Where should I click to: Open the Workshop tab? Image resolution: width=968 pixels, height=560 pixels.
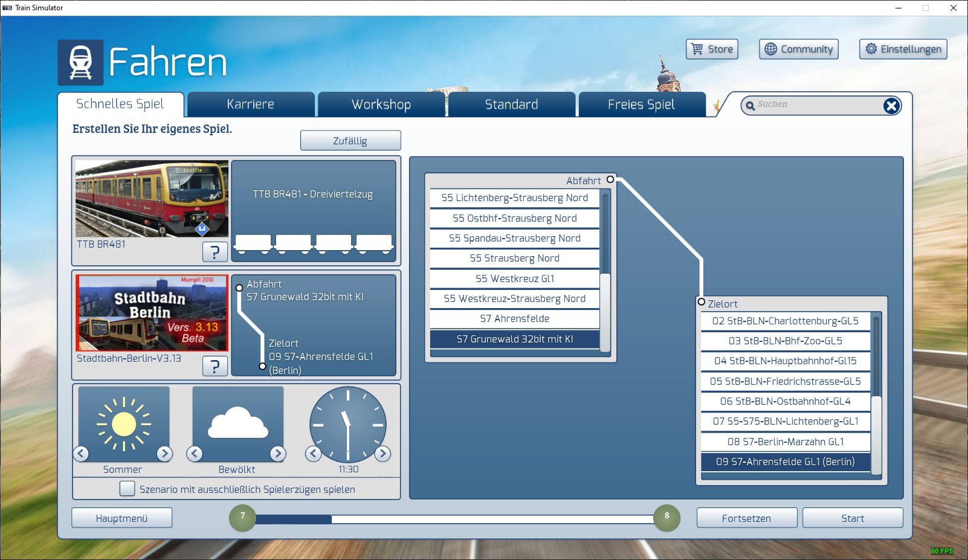[381, 105]
